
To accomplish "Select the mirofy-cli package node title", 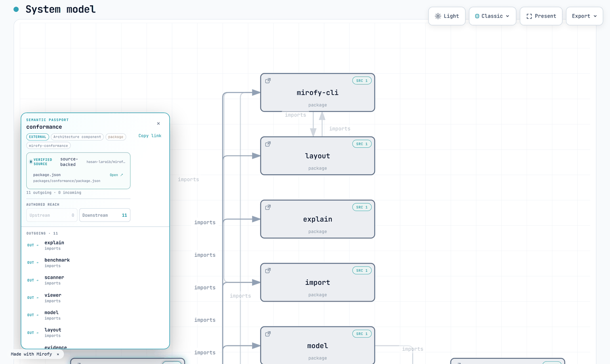I will (317, 93).
